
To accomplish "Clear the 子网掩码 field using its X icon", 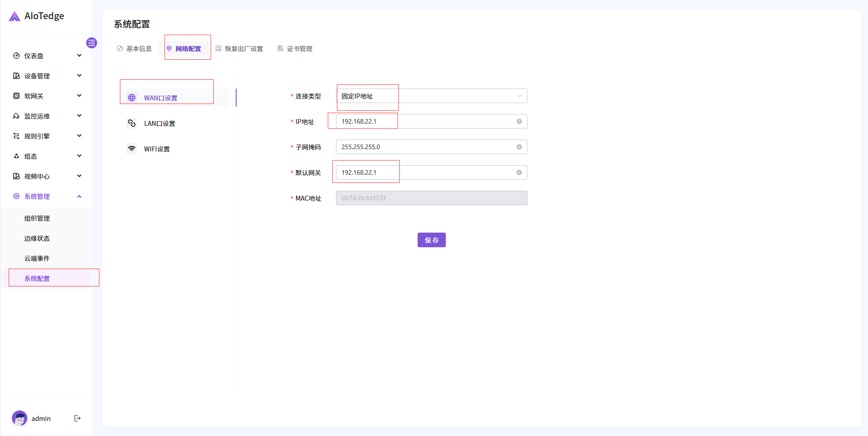I will [x=519, y=147].
